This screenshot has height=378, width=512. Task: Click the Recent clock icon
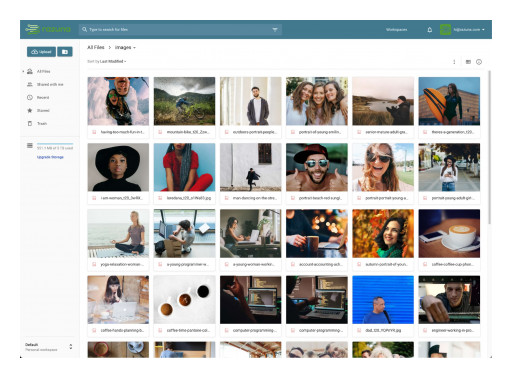(x=30, y=97)
